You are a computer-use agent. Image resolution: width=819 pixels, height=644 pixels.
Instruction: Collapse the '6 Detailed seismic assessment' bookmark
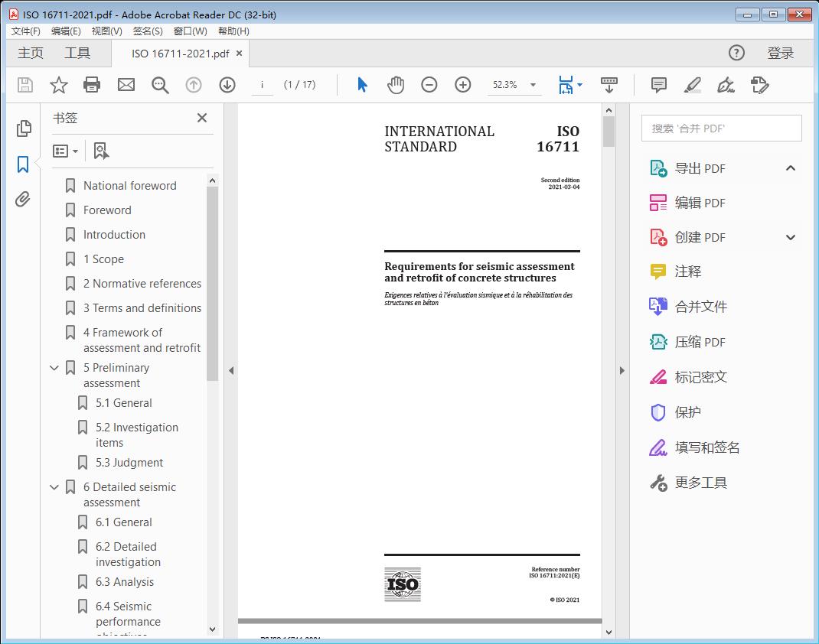pyautogui.click(x=53, y=486)
